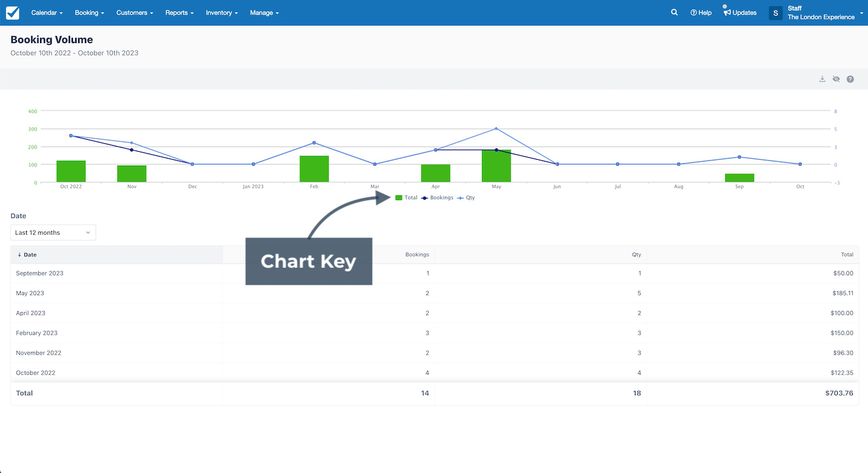Click the May Qty peak data point
The height and width of the screenshot is (473, 868).
[x=497, y=129]
